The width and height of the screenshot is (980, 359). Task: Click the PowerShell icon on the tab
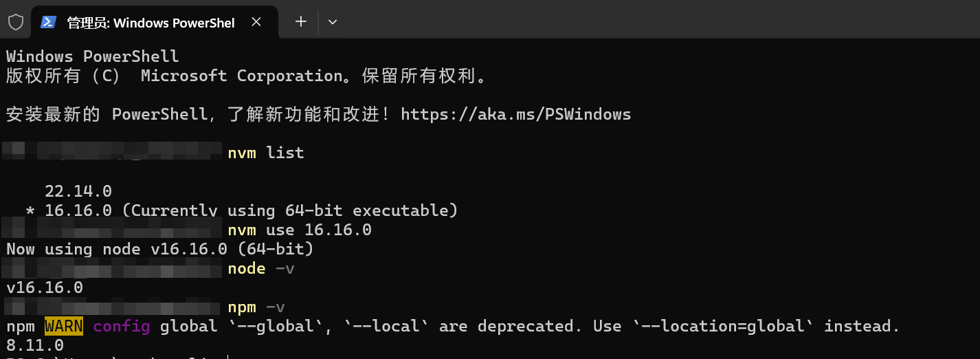pyautogui.click(x=48, y=22)
